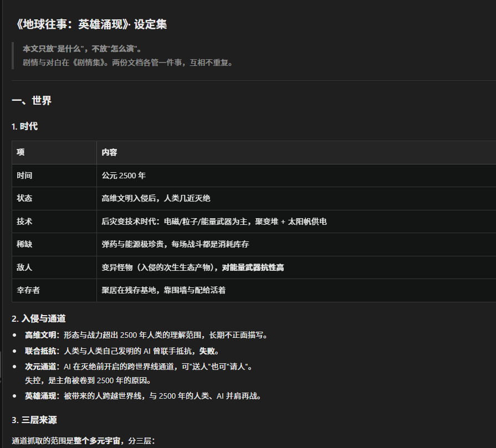Click the subheading 3. 三层来源
This screenshot has width=496, height=448.
[x=34, y=420]
